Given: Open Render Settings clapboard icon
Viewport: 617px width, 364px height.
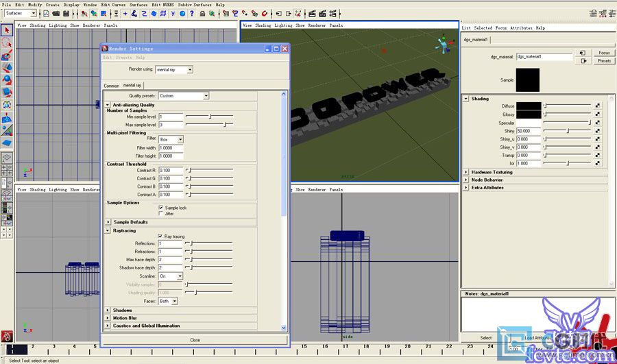Looking at the screenshot, I should (x=332, y=14).
